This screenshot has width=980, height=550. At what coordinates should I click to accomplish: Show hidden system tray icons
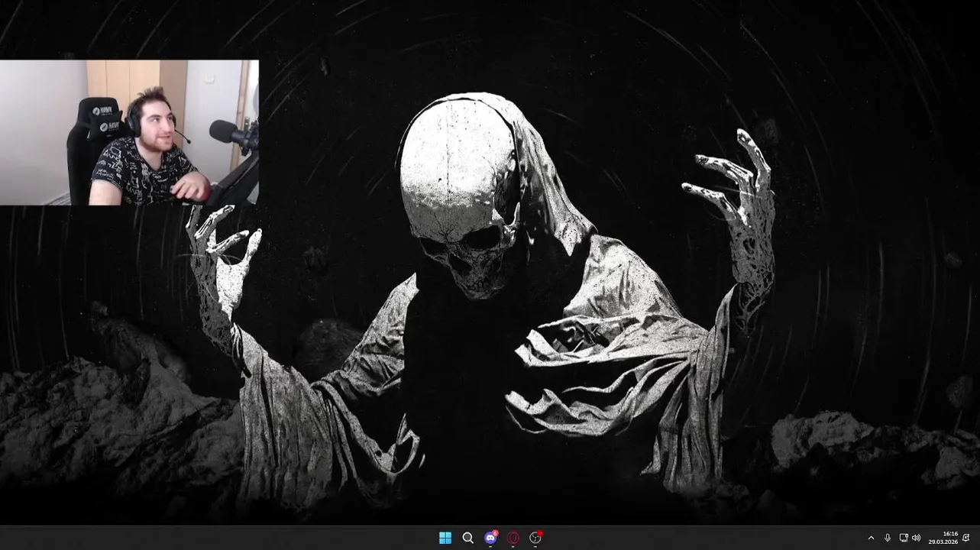[x=871, y=538]
